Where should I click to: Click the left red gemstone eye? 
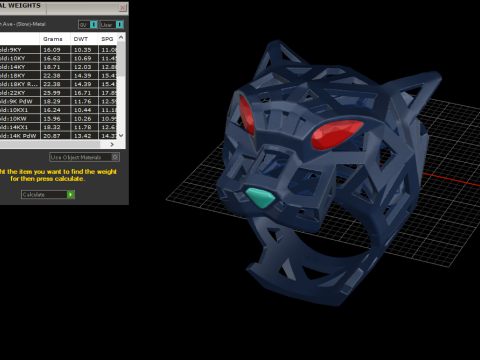247,115
